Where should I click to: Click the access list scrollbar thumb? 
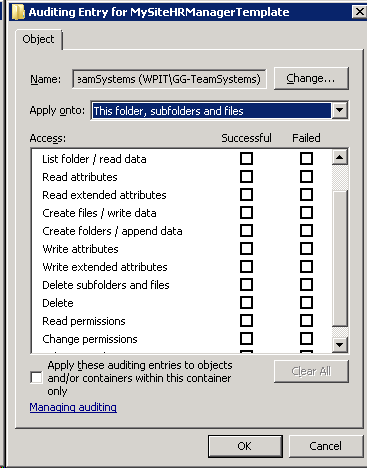click(x=340, y=258)
